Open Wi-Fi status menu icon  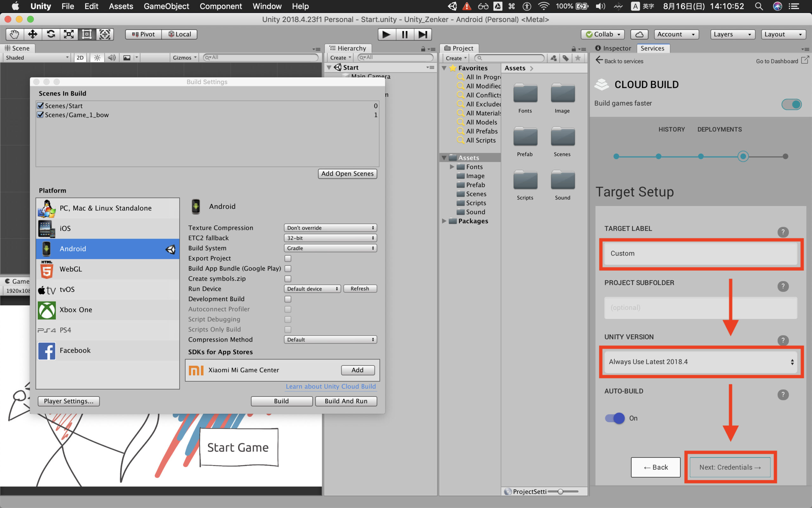(543, 6)
